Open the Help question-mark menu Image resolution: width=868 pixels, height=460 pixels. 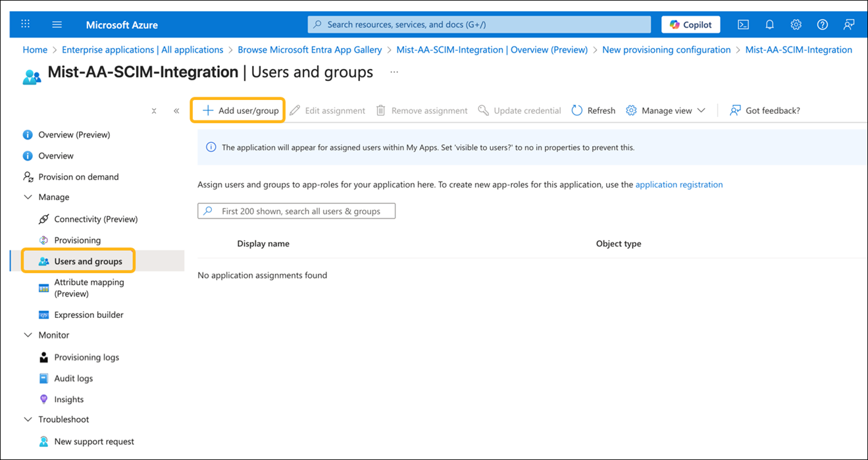pos(822,24)
